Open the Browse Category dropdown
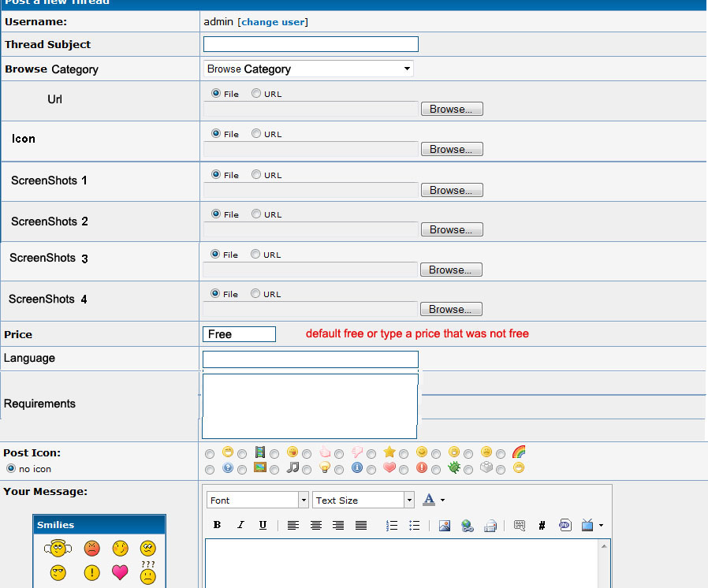 point(308,69)
